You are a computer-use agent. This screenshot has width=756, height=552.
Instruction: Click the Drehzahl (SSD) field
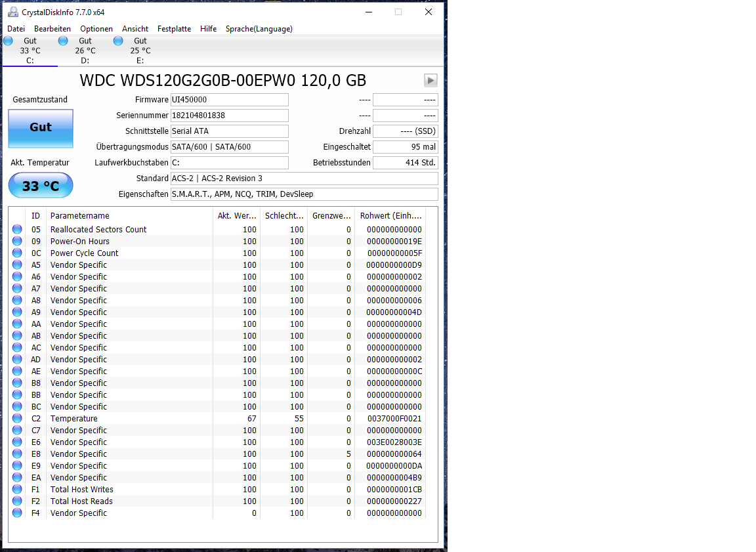(x=406, y=131)
